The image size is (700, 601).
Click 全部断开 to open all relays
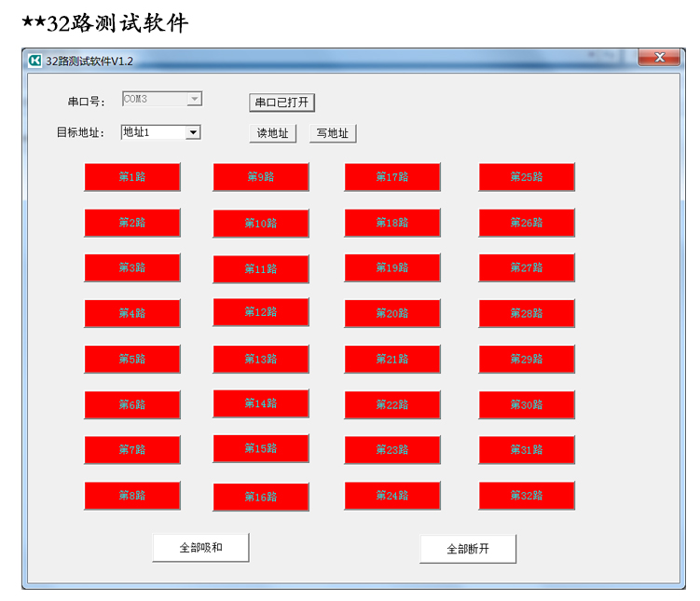click(x=468, y=549)
